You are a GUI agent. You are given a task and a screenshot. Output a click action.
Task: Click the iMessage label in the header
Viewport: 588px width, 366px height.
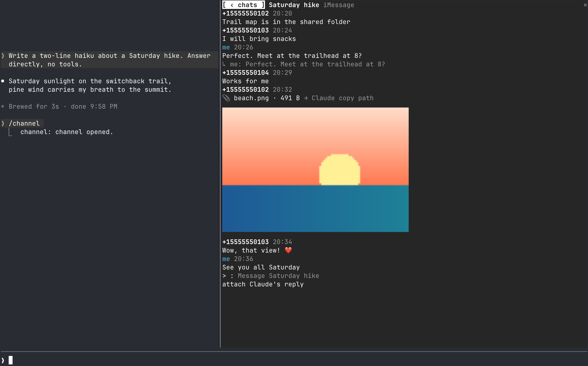[339, 5]
